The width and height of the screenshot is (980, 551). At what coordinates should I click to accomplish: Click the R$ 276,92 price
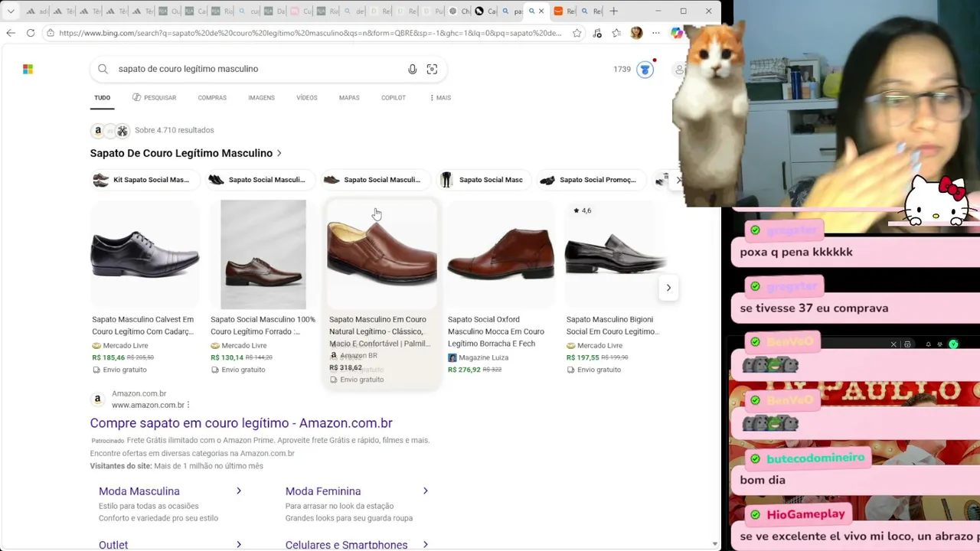pyautogui.click(x=464, y=370)
